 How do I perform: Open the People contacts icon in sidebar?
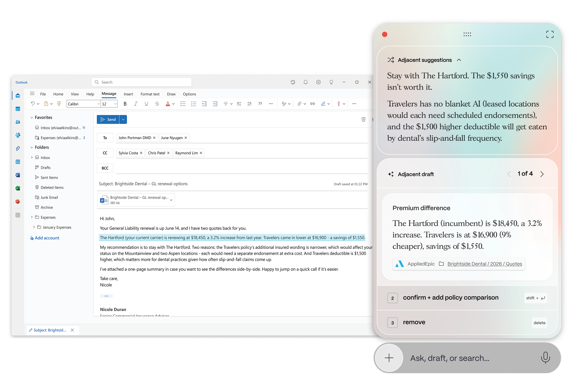(18, 122)
